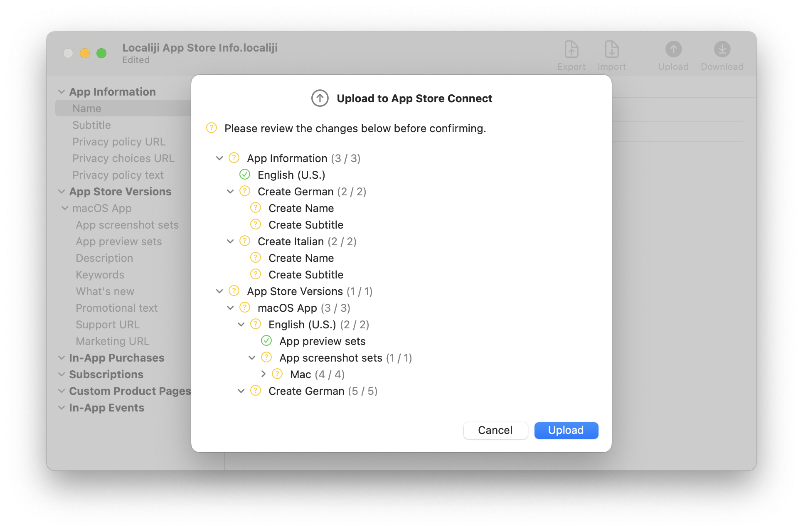Collapse the sidebar App Information section
Viewport: 803px width, 532px height.
coord(62,92)
